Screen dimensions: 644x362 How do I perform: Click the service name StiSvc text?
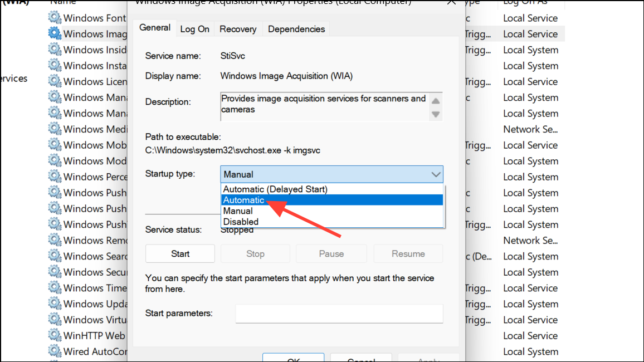(232, 56)
